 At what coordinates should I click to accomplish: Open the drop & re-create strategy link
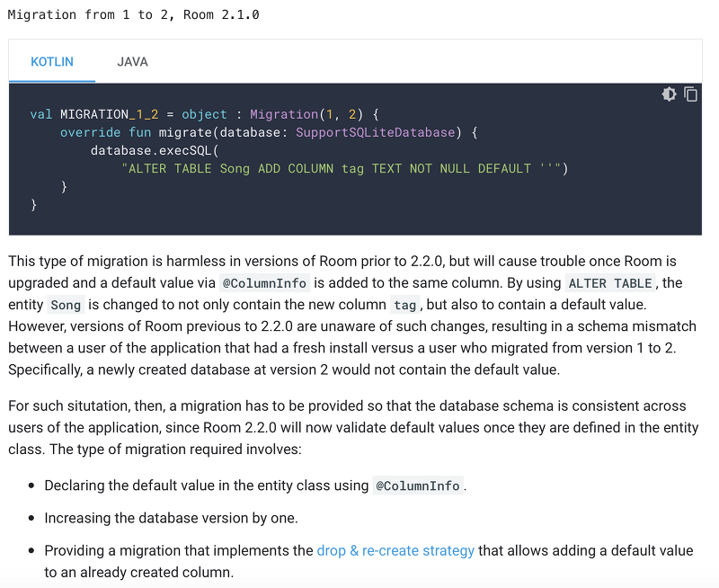pyautogui.click(x=395, y=550)
